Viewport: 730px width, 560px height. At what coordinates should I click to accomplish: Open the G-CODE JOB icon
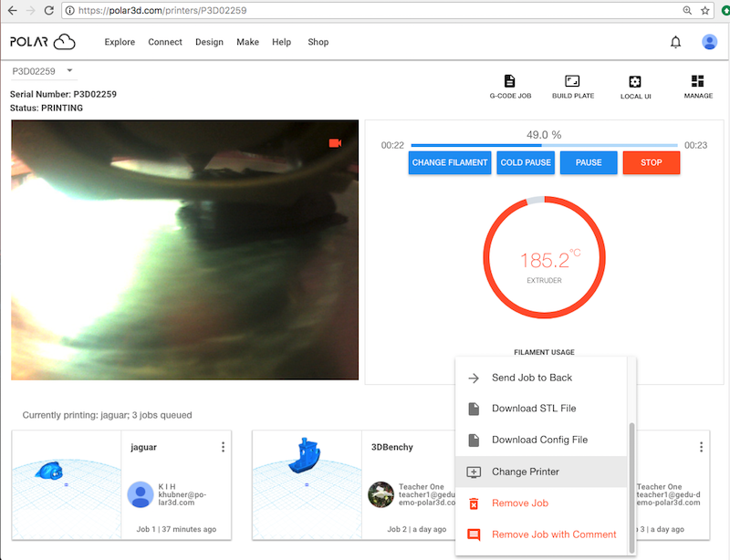(x=510, y=87)
